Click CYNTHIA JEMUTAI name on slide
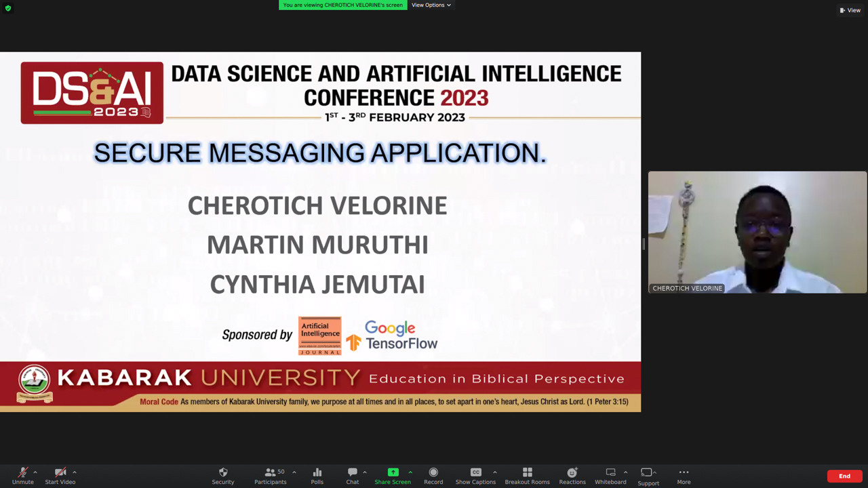The height and width of the screenshot is (488, 868). 317,284
